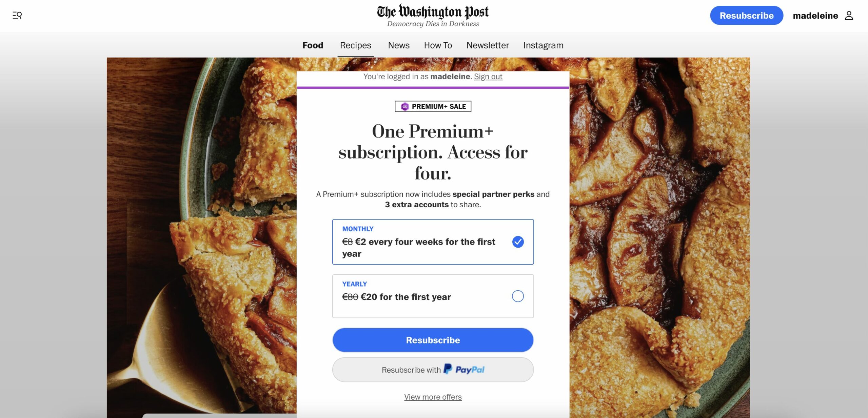868x418 pixels.
Task: Open the Recipes section
Action: click(x=355, y=45)
